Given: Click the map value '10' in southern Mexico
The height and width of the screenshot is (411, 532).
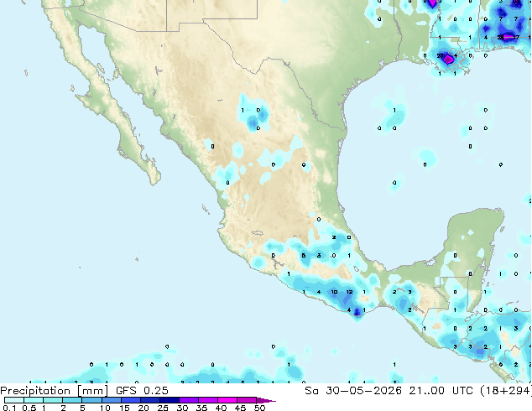Looking at the screenshot, I should 334,292.
